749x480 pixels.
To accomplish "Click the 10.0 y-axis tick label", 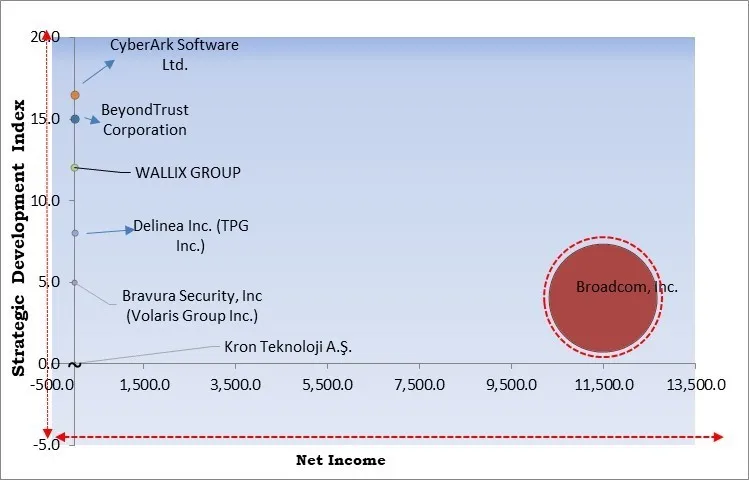I will [45, 201].
